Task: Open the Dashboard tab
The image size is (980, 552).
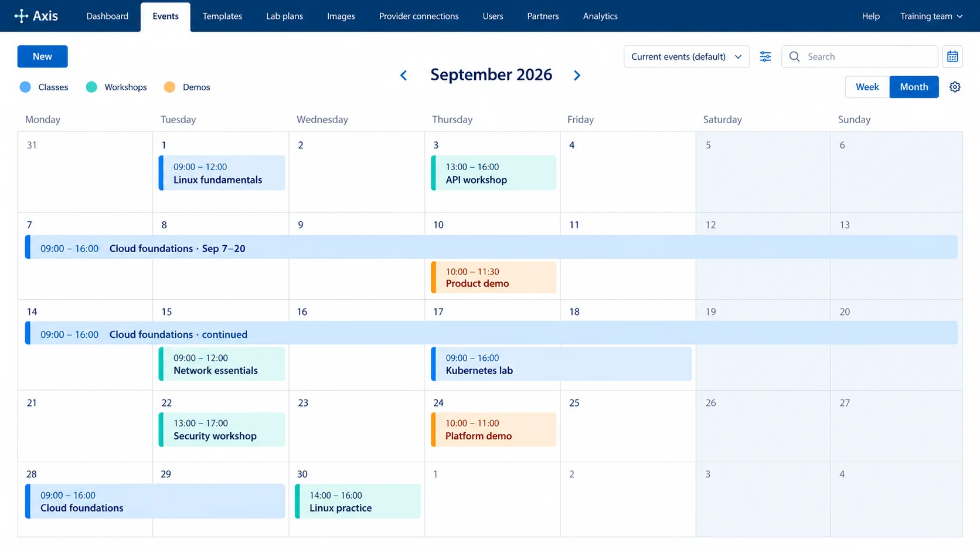Action: [x=107, y=16]
